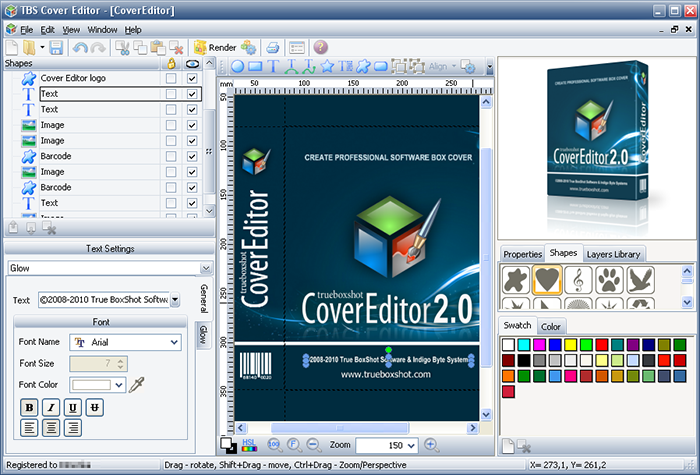Click canvas vertical scrollbar down arrow

(486, 415)
